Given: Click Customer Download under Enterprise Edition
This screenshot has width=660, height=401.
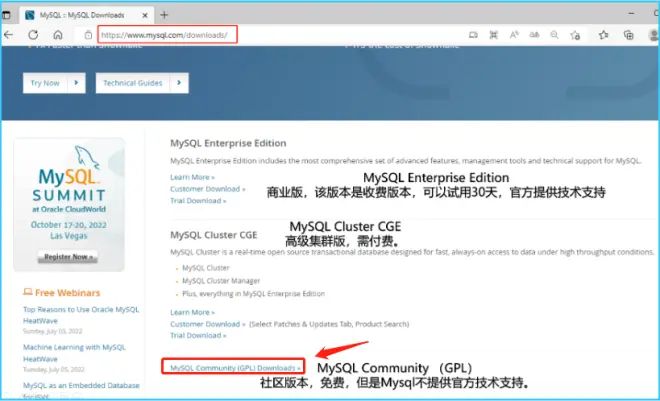Looking at the screenshot, I should 208,189.
